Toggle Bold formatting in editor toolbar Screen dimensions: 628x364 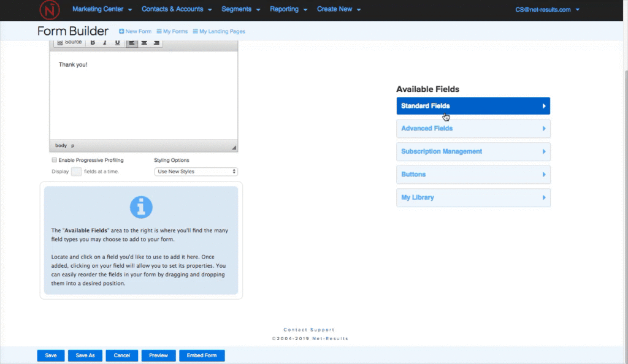[x=93, y=42]
